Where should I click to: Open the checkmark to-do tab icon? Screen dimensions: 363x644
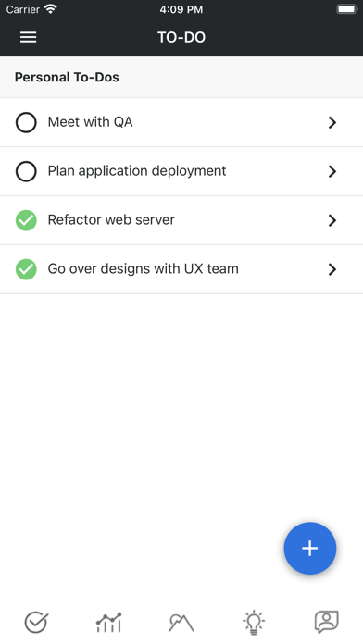[37, 622]
